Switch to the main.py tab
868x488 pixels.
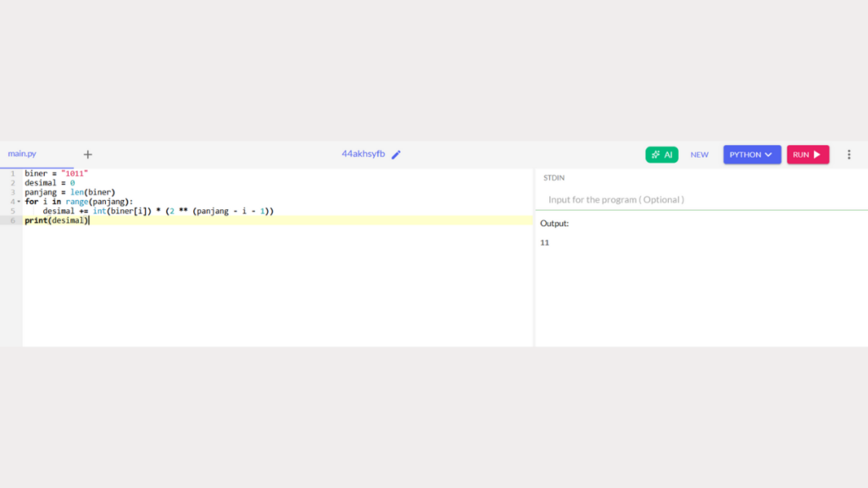pyautogui.click(x=22, y=153)
